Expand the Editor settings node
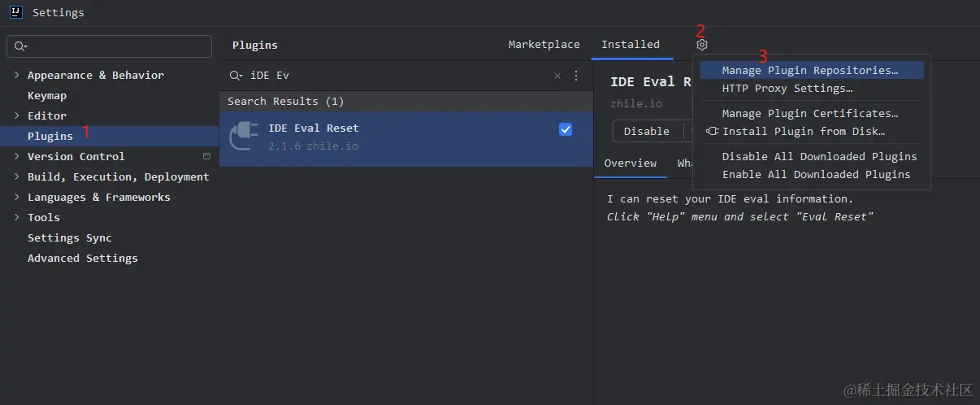This screenshot has height=405, width=980. [x=17, y=115]
